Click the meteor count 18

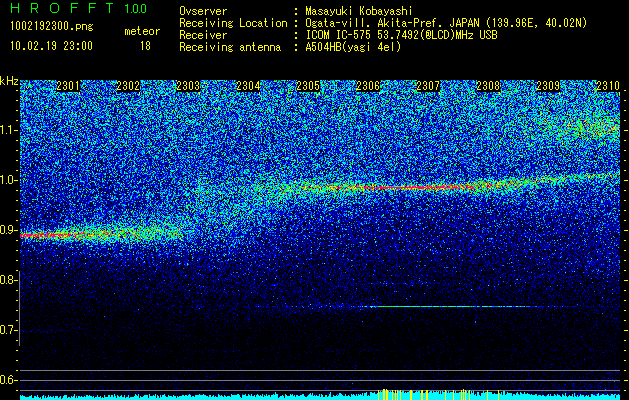coord(145,46)
